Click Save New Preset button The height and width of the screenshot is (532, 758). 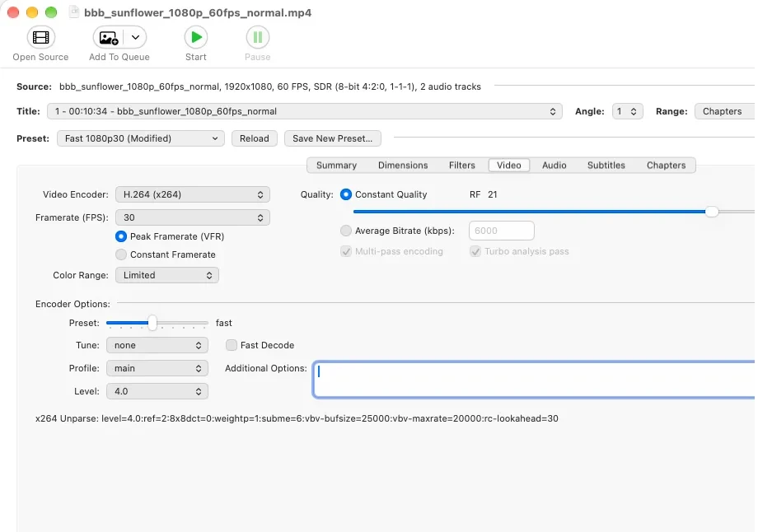333,138
